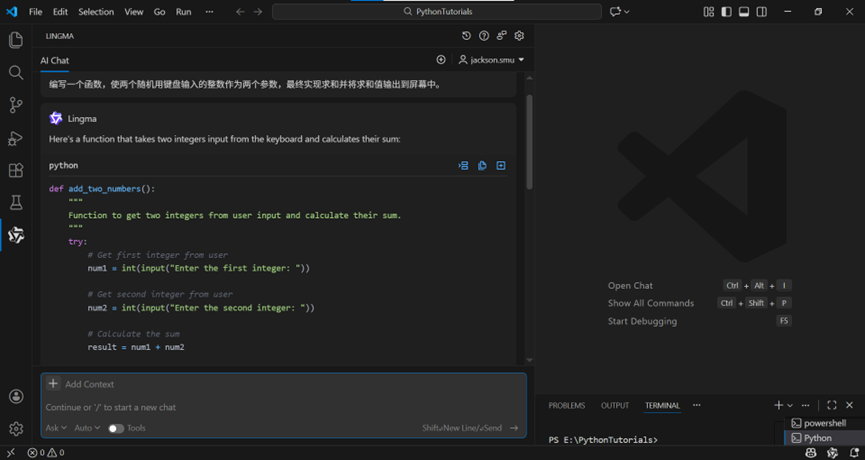Show more panel tabs ellipsis next to TERMINAL
This screenshot has width=865, height=460.
pyautogui.click(x=697, y=405)
